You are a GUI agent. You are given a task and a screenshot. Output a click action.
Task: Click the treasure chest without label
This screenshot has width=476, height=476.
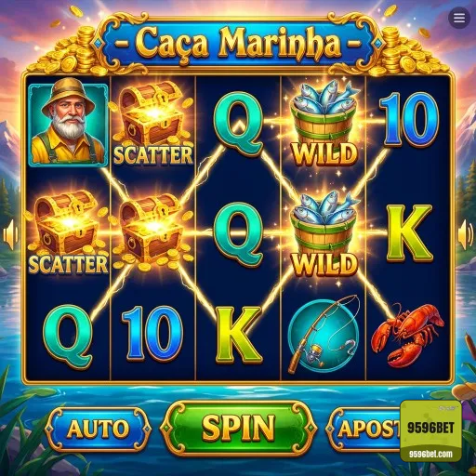(152, 231)
